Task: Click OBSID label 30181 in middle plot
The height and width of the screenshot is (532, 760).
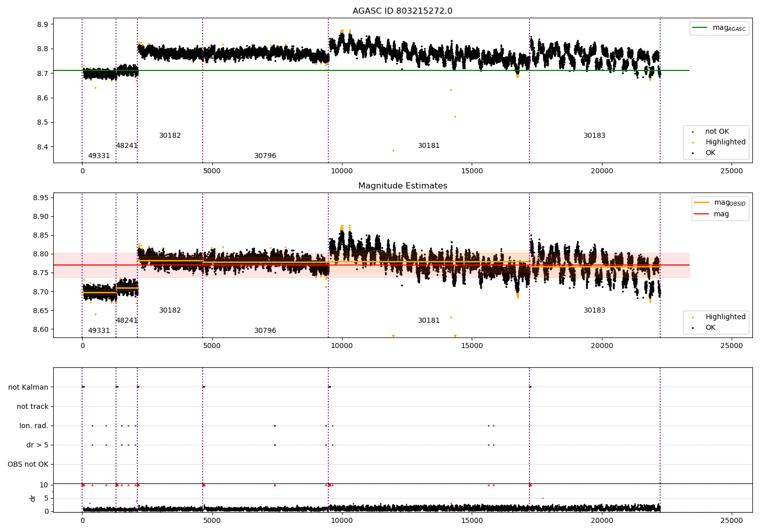Action: pos(429,321)
